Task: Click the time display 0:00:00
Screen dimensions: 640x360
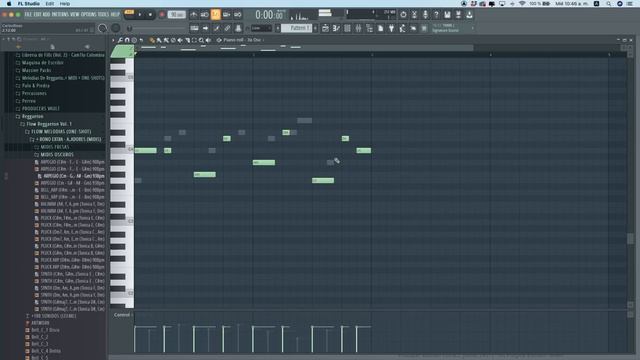Action: (269, 15)
